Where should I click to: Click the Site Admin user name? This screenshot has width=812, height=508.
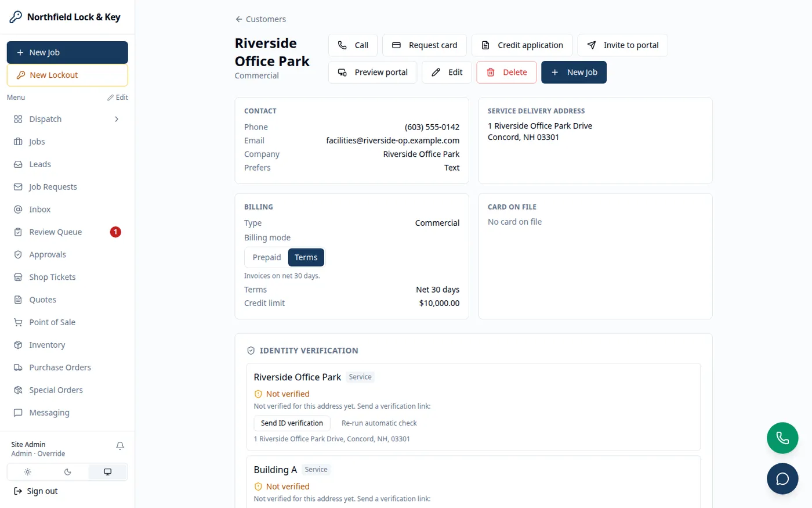tap(28, 445)
